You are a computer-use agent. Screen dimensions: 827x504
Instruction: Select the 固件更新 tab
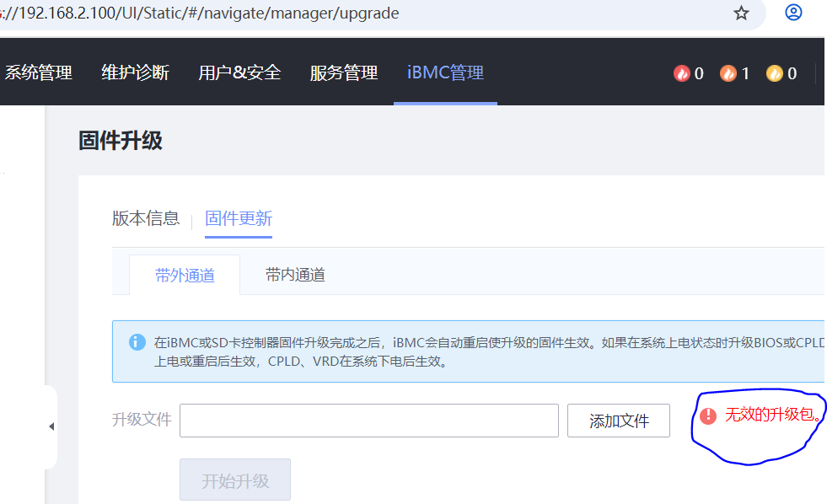coord(239,219)
